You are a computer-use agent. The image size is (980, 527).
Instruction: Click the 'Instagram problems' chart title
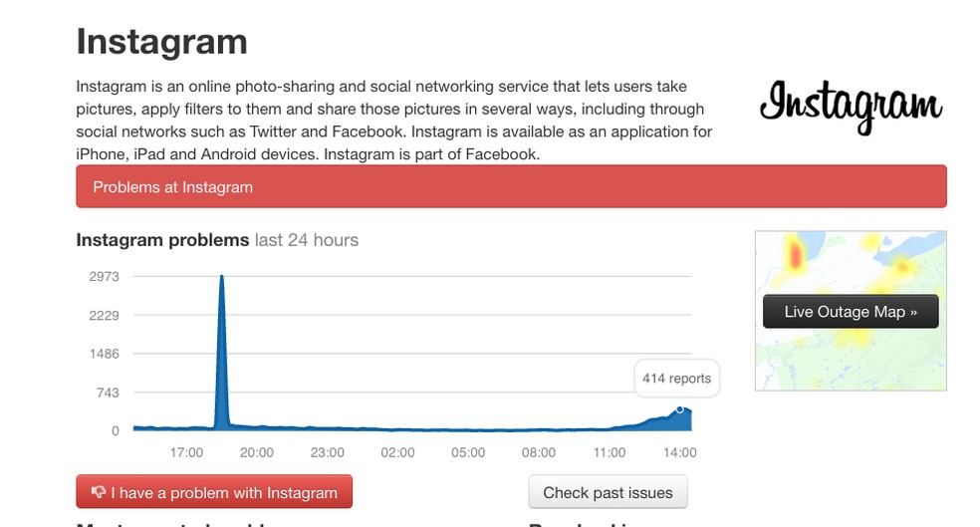pos(162,240)
